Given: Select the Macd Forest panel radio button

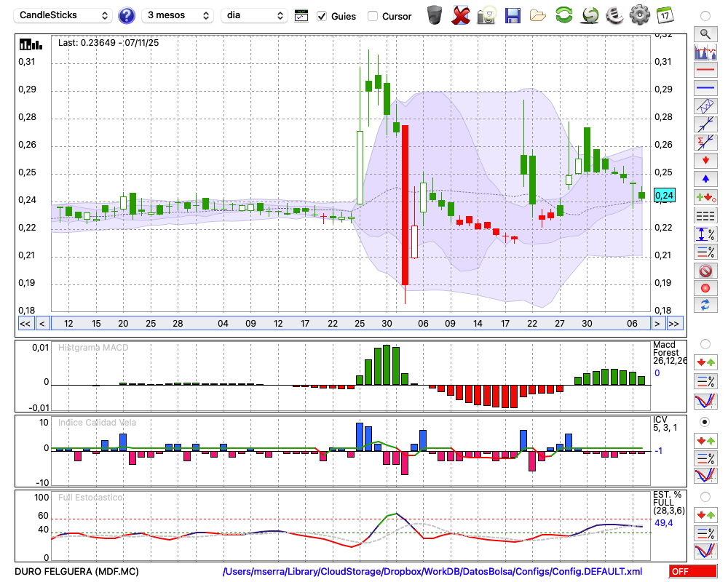Looking at the screenshot, I should tap(705, 343).
